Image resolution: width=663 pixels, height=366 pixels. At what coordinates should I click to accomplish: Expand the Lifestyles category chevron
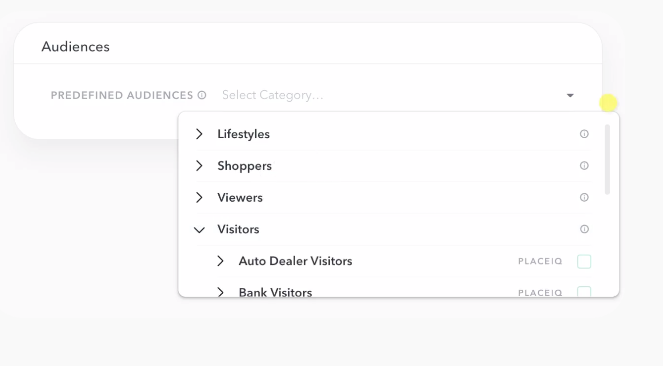tap(199, 134)
